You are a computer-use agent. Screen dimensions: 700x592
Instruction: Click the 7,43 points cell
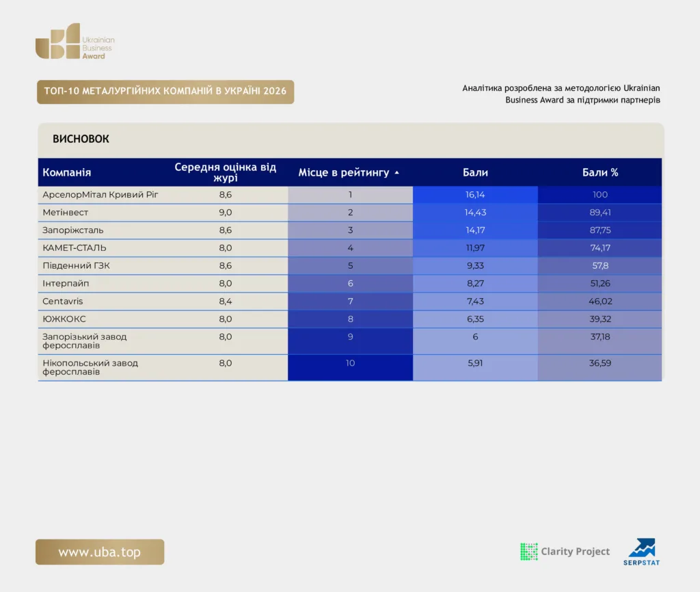475,301
